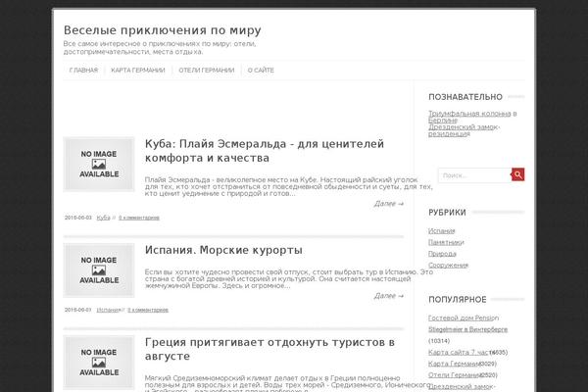The width and height of the screenshot is (588, 392).
Task: Click the Испания article No Image thumbnail
Action: 99,270
